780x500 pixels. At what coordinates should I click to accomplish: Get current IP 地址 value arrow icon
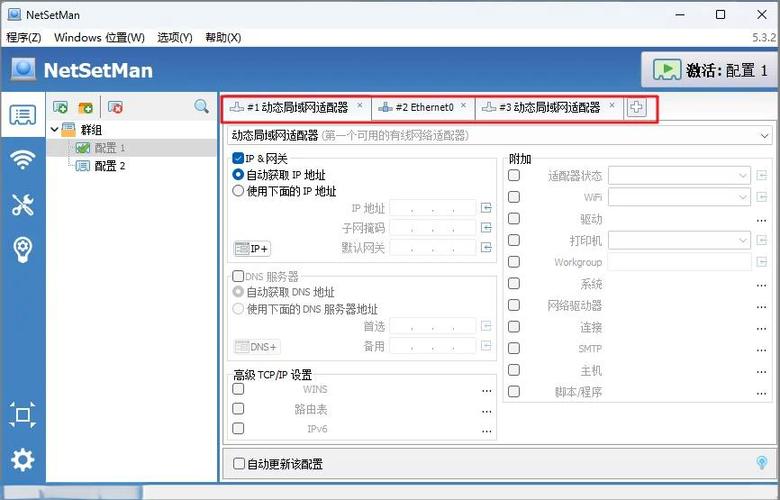click(486, 208)
